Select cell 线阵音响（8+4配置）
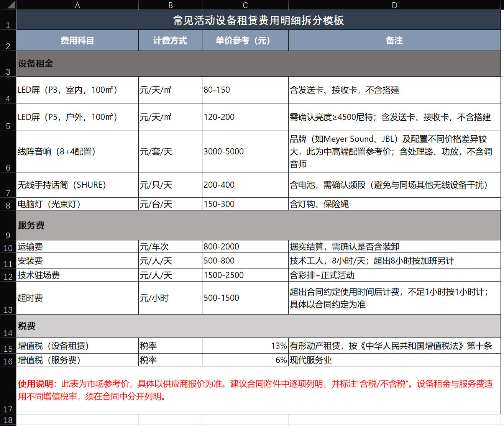 [x=77, y=152]
